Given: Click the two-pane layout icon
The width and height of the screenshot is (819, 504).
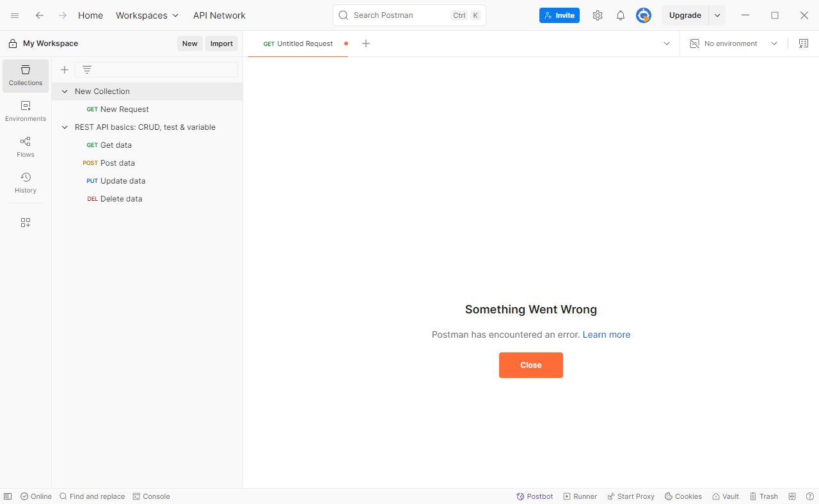Looking at the screenshot, I should (x=792, y=496).
